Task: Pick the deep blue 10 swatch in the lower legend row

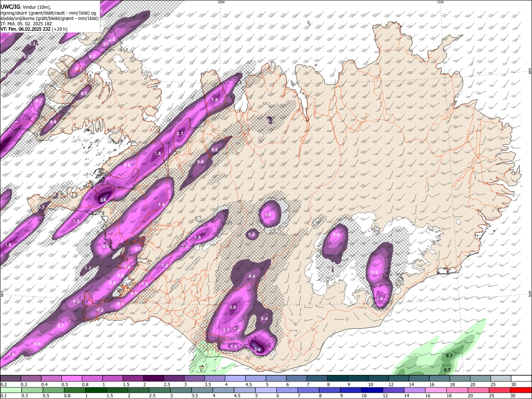Action: tap(372, 390)
